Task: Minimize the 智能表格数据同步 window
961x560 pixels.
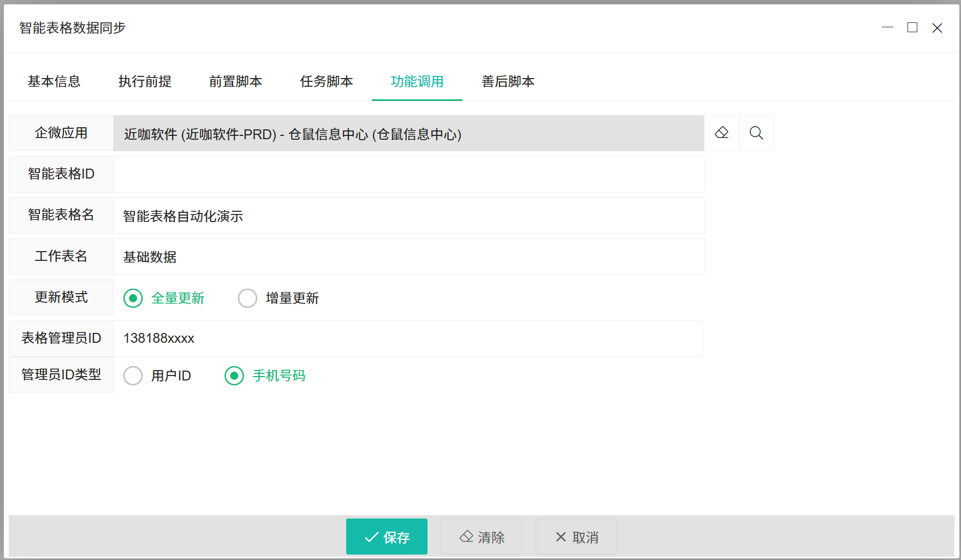Action: tap(887, 28)
